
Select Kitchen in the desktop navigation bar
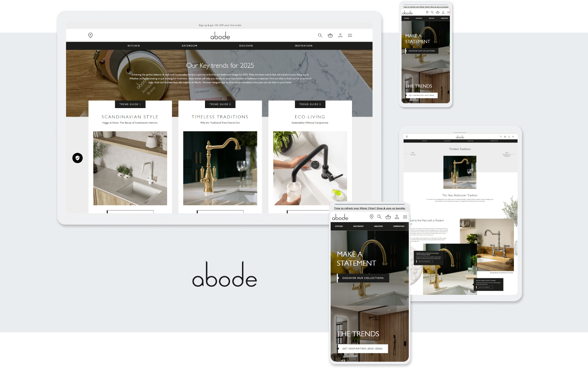click(134, 46)
